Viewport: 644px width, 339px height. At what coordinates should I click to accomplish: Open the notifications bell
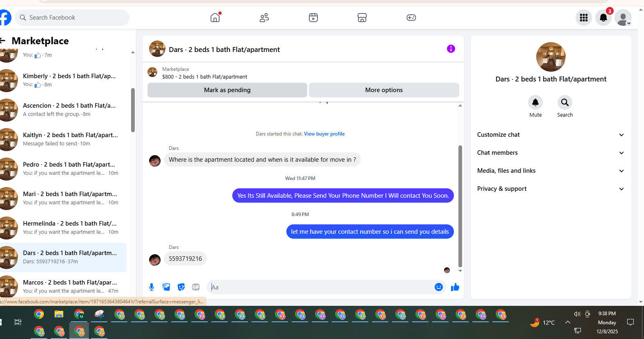pos(603,18)
